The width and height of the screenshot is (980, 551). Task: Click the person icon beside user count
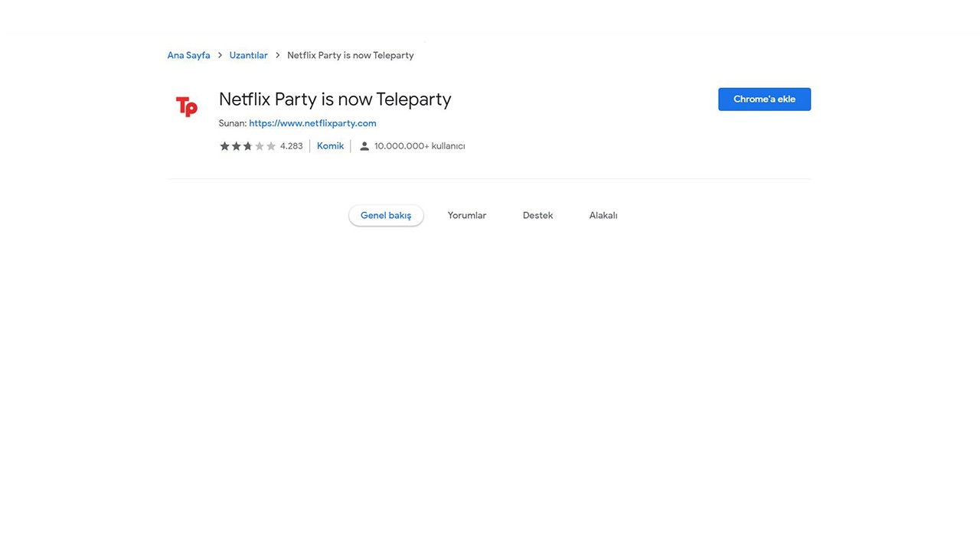click(x=364, y=146)
